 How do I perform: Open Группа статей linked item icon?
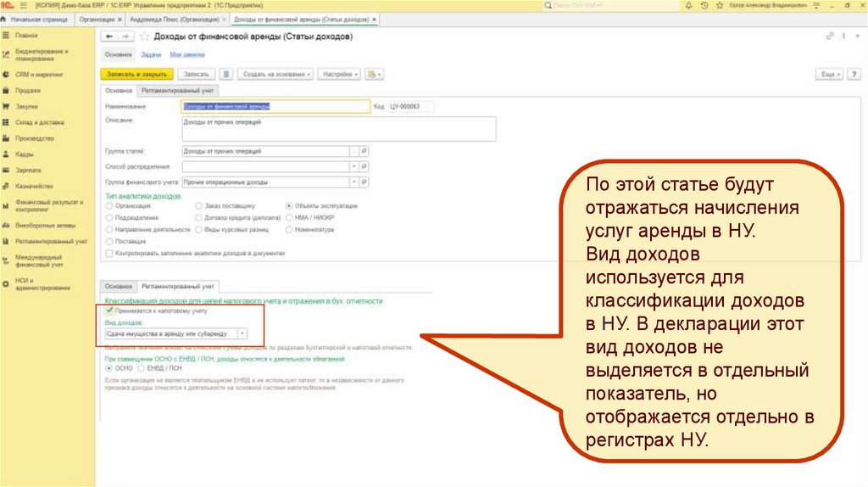click(364, 151)
